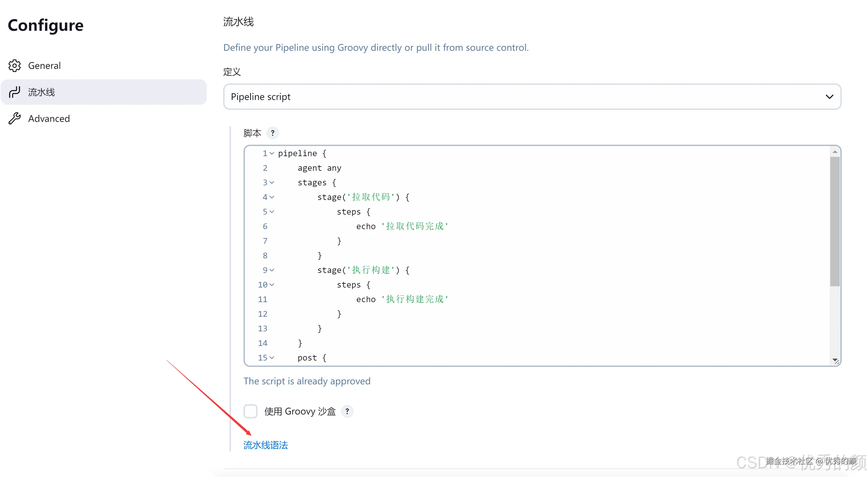The width and height of the screenshot is (868, 477).
Task: Open the pipeline syntax link
Action: point(265,445)
